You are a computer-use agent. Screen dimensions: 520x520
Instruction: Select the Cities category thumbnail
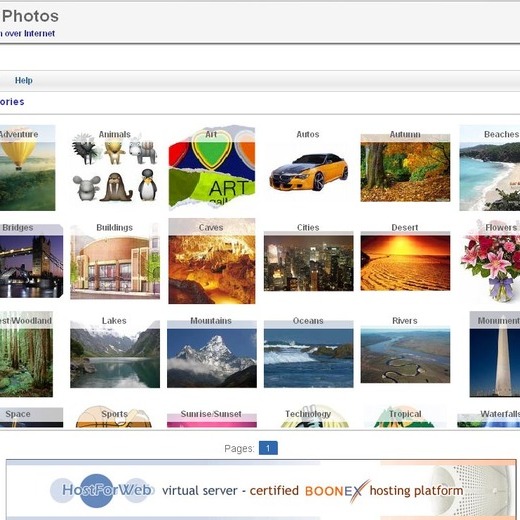309,261
